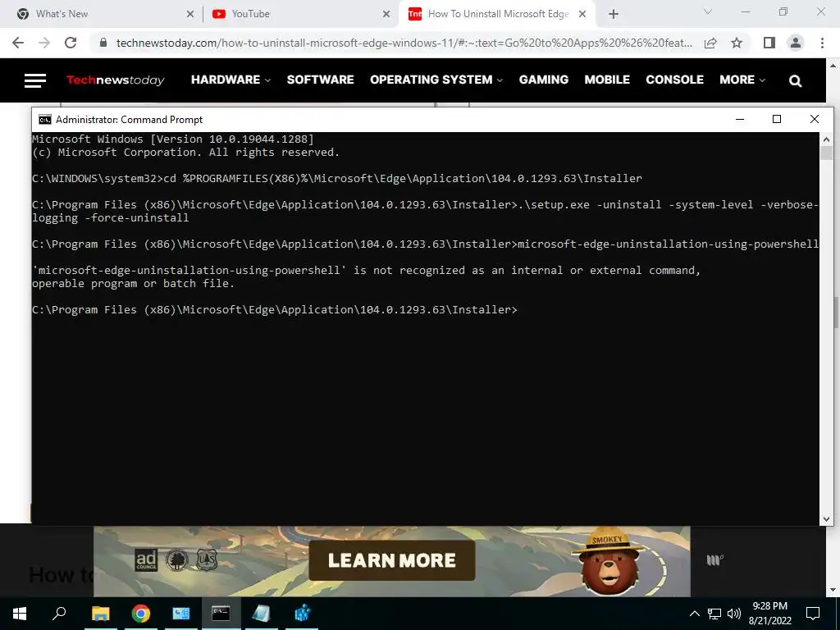Viewport: 840px width, 630px height.
Task: Bookmark this page with the star
Action: [x=737, y=43]
